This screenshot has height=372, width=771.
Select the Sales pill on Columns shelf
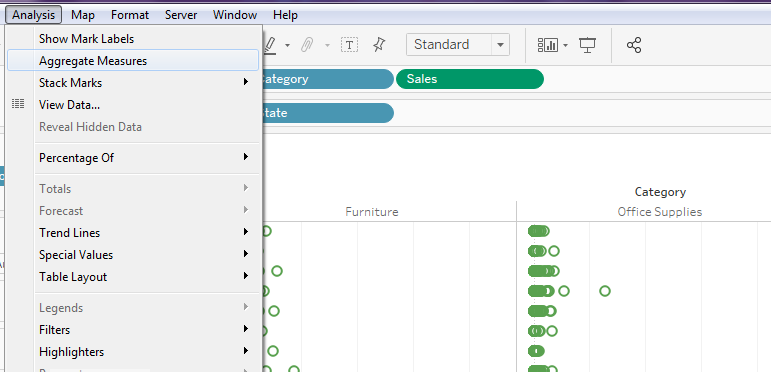[470, 79]
